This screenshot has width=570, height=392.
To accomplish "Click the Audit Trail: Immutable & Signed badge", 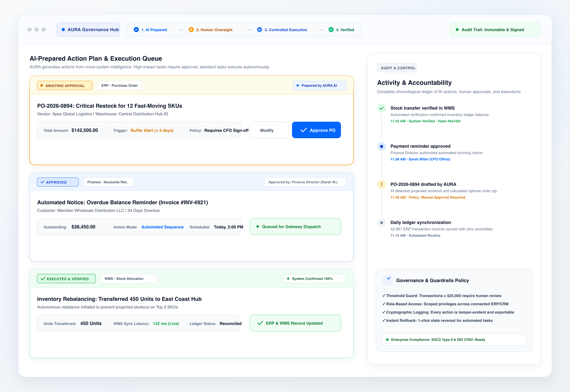I will click(495, 30).
